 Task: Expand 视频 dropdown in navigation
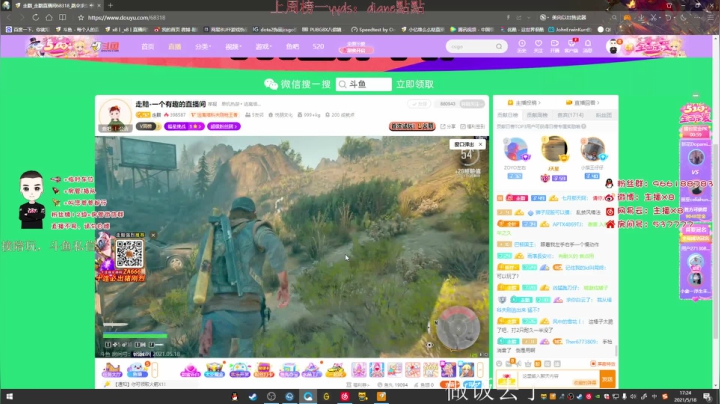[x=232, y=46]
